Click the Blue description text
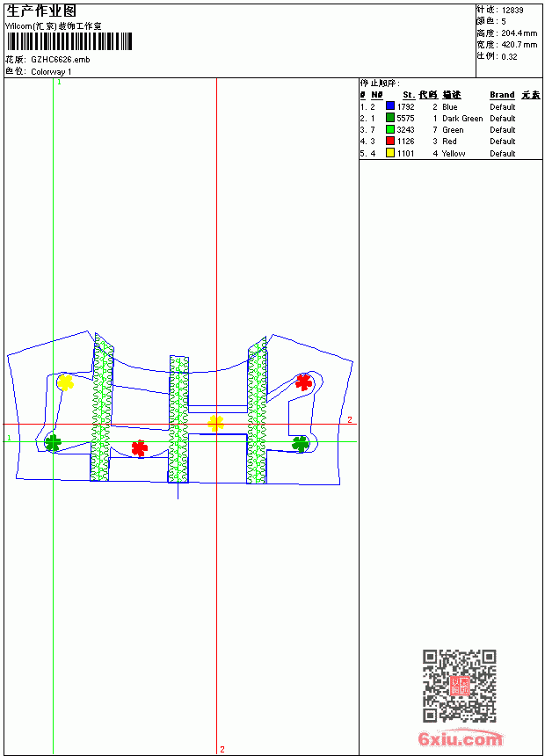Image resolution: width=545 pixels, height=756 pixels. [450, 106]
